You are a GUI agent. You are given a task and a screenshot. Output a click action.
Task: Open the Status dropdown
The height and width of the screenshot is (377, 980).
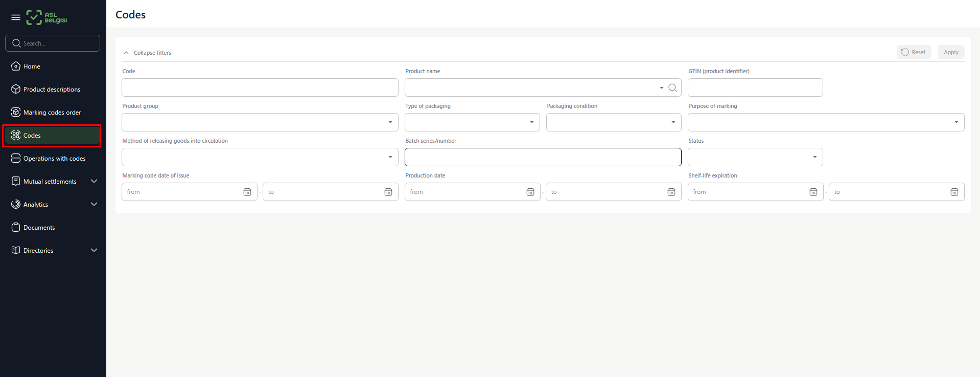[x=755, y=157]
